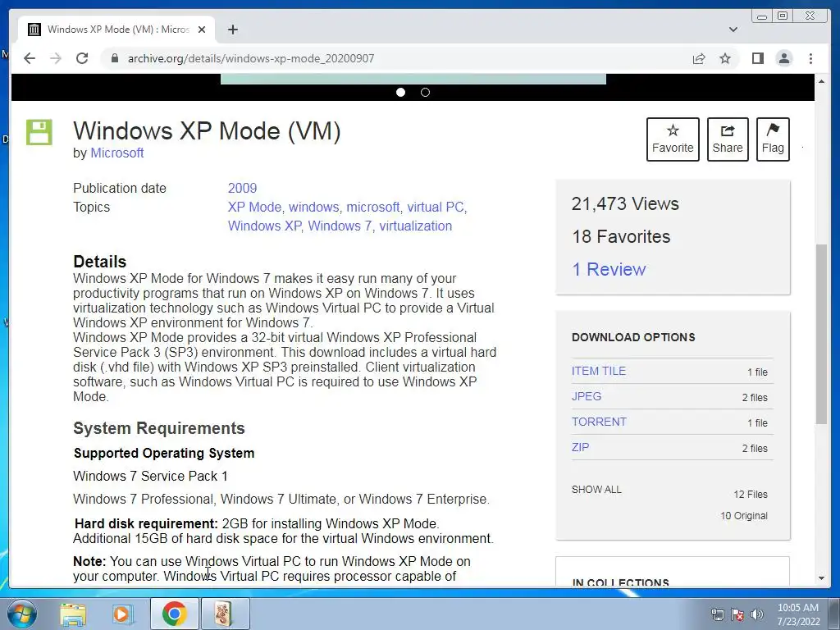This screenshot has height=630, width=840.
Task: Open the Windows XP topic link
Action: [265, 226]
